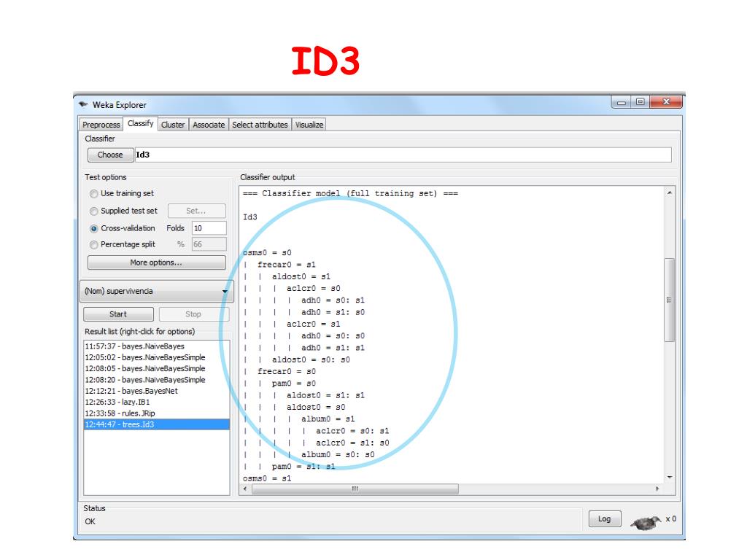
Task: Click the Start button
Action: (118, 314)
